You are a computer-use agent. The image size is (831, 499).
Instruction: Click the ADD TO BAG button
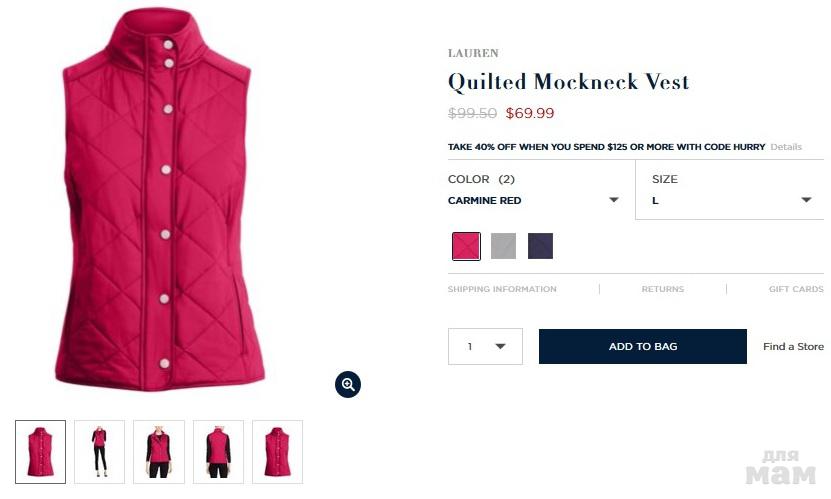coord(643,346)
